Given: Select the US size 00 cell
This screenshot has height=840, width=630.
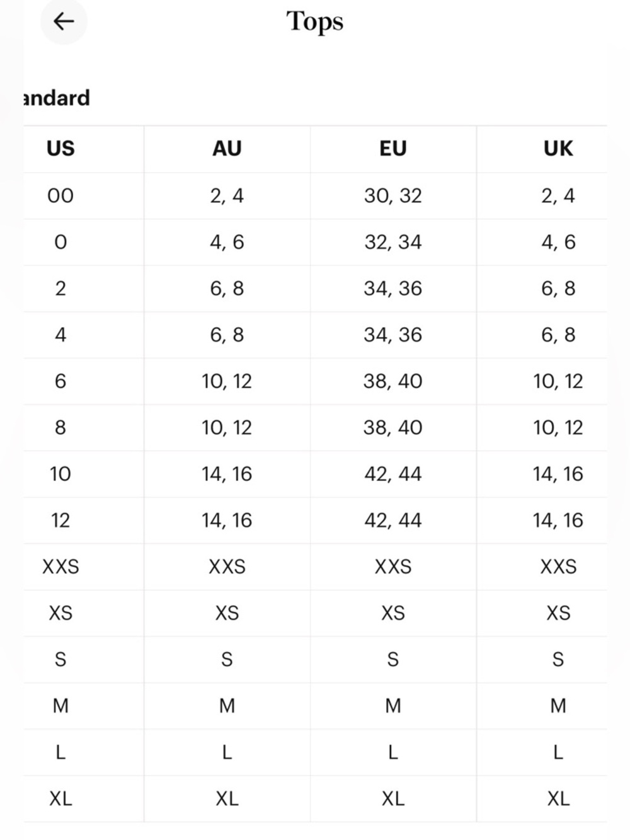Looking at the screenshot, I should point(60,196).
